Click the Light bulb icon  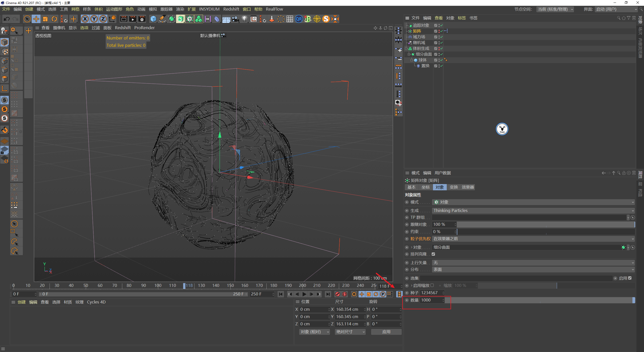244,19
